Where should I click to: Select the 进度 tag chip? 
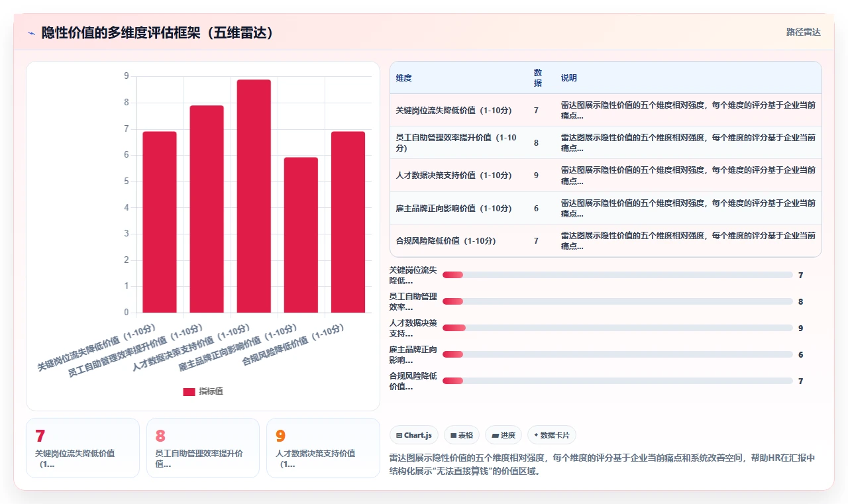pos(503,435)
